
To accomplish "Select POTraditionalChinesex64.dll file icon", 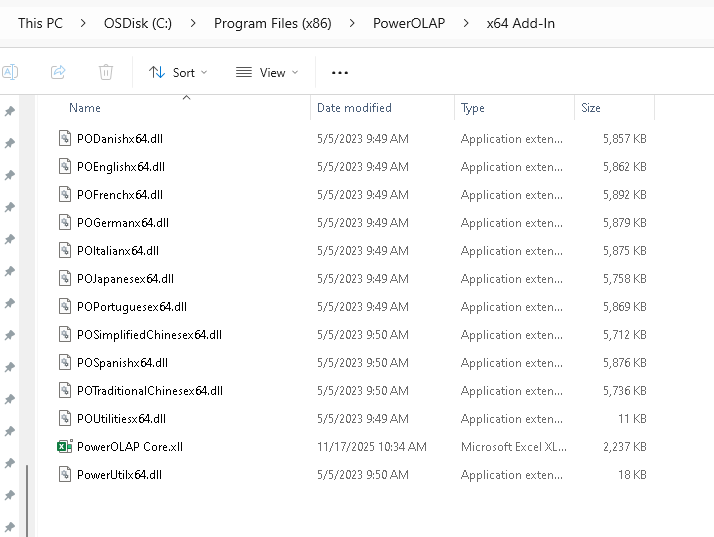I will coord(65,390).
